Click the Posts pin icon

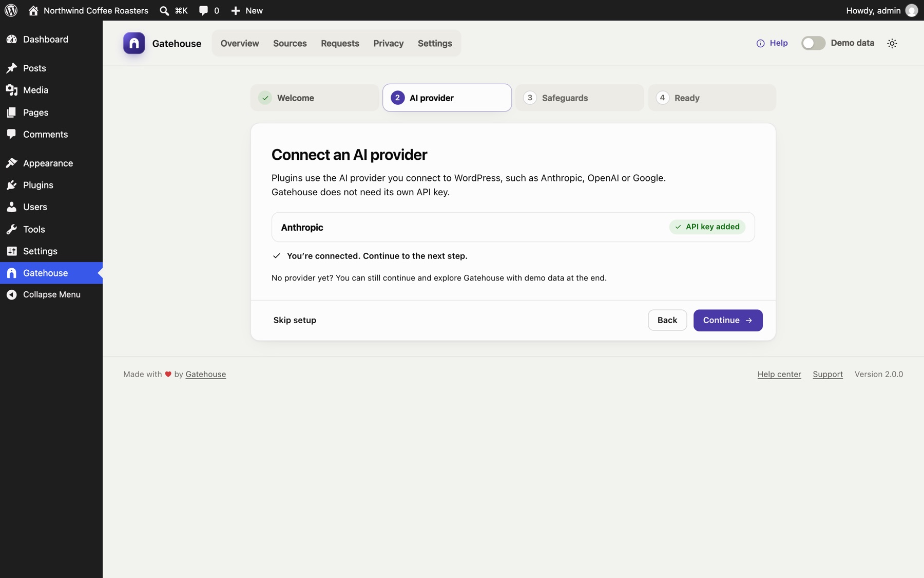[12, 68]
